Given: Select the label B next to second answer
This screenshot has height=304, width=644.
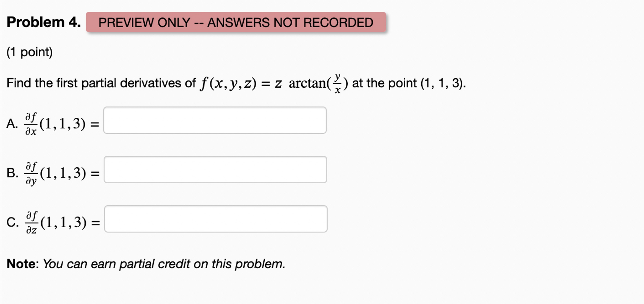Looking at the screenshot, I should [12, 173].
